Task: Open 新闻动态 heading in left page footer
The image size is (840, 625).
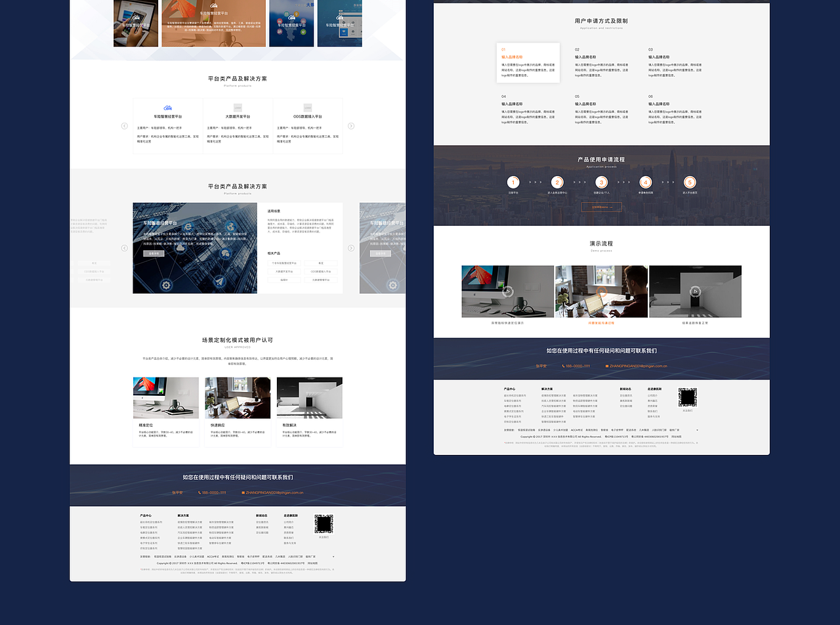Action: pyautogui.click(x=262, y=515)
